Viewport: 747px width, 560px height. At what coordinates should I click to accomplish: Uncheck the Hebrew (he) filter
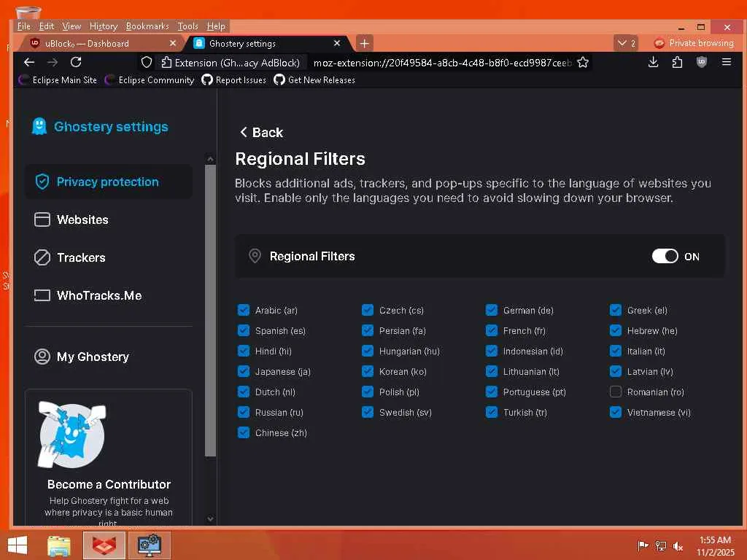click(x=616, y=330)
